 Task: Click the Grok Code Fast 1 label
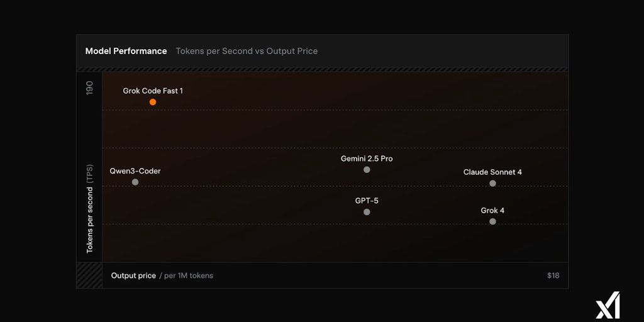(x=153, y=91)
